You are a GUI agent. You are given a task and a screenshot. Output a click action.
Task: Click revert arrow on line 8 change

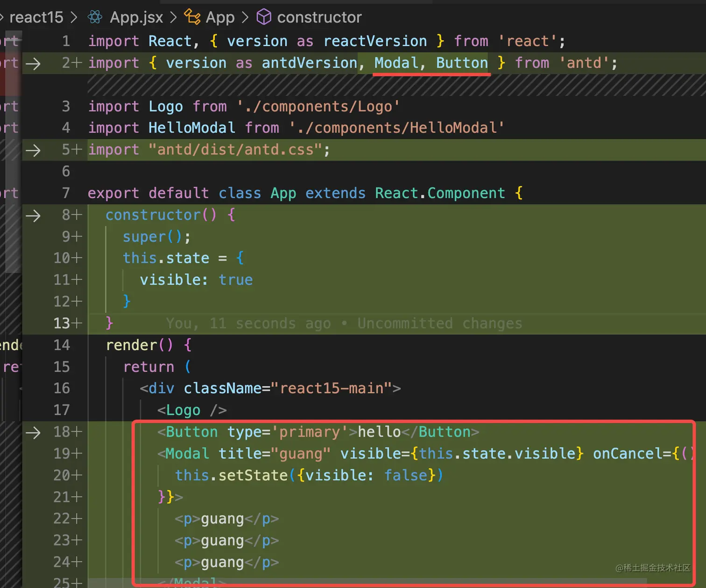tap(33, 215)
